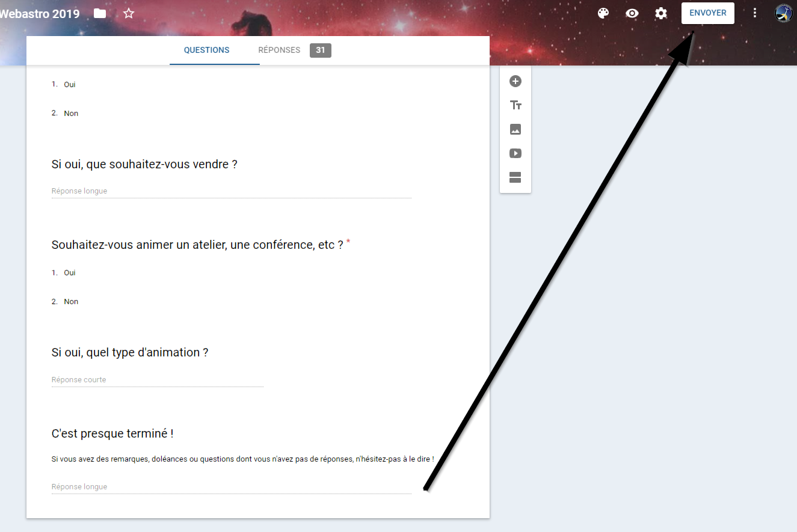Select 'Oui' under the atelier/conférence question
Screen dimensions: 797x532
pos(70,273)
